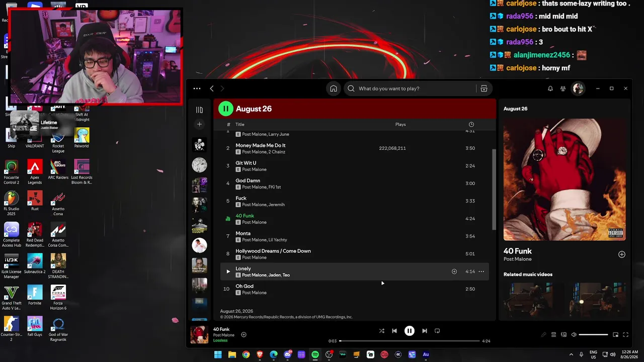Open the 'Post Malone' artist link in Now Playing panel
The height and width of the screenshot is (362, 644).
[518, 259]
